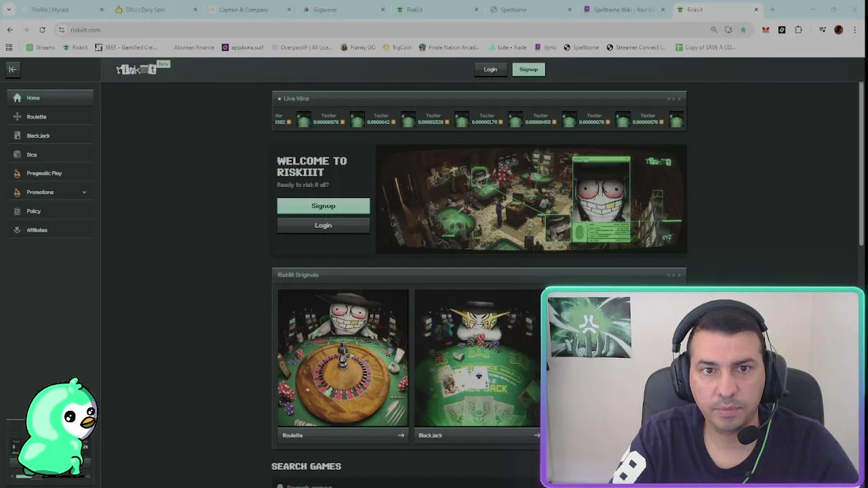
Task: Open Home in the sidebar
Action: tap(50, 98)
